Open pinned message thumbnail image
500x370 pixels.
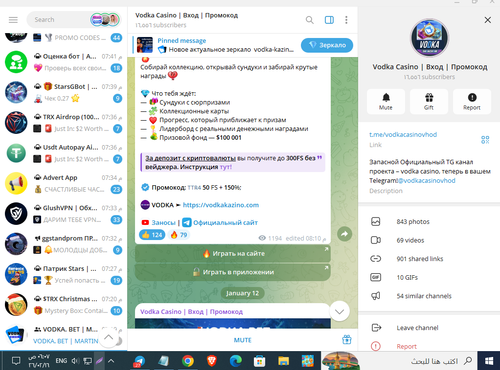click(145, 45)
